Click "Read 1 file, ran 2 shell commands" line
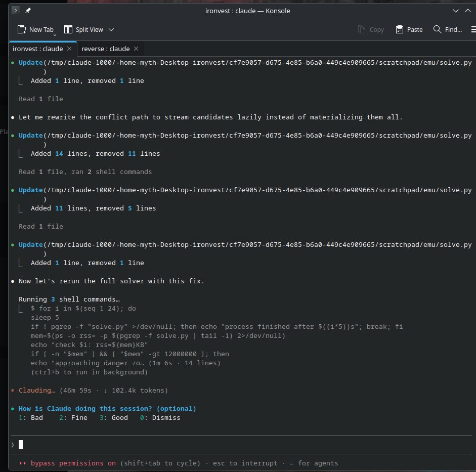The image size is (476, 472). pyautogui.click(x=85, y=172)
